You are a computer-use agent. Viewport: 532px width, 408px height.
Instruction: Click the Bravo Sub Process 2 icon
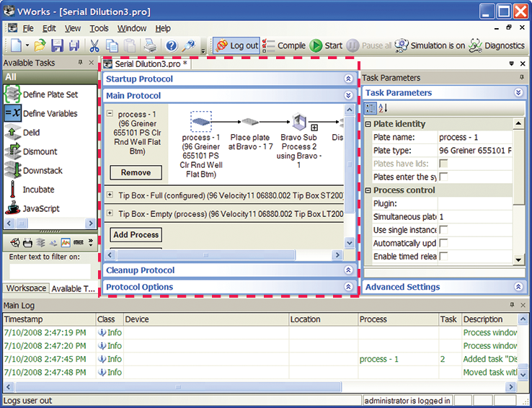(299, 121)
